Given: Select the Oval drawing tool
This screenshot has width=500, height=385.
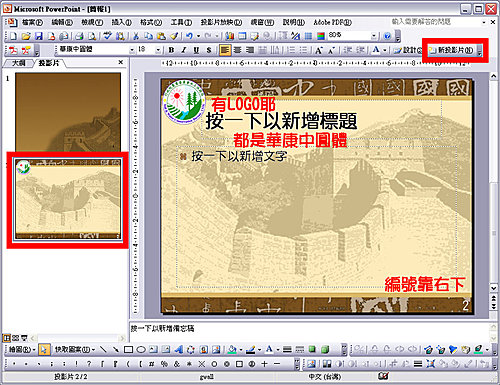Looking at the screenshot, I should 141,350.
